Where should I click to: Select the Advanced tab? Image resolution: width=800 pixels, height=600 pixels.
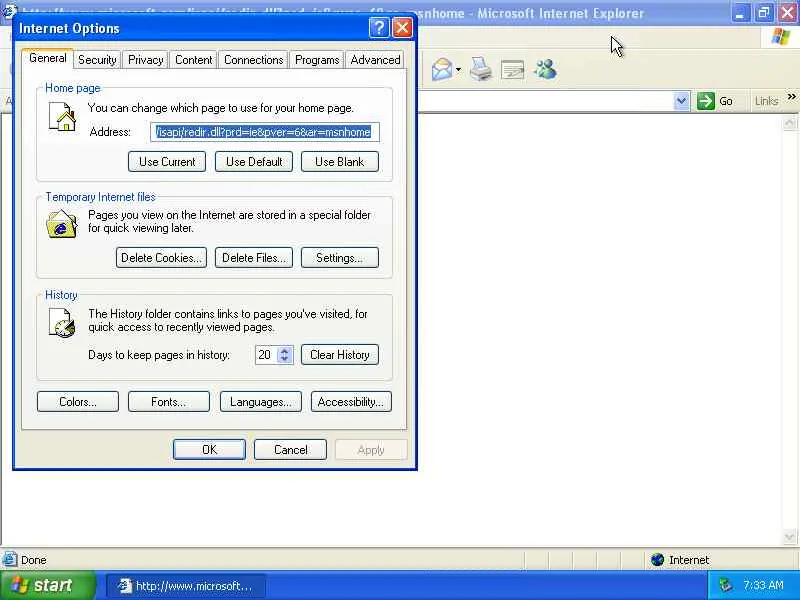[375, 60]
